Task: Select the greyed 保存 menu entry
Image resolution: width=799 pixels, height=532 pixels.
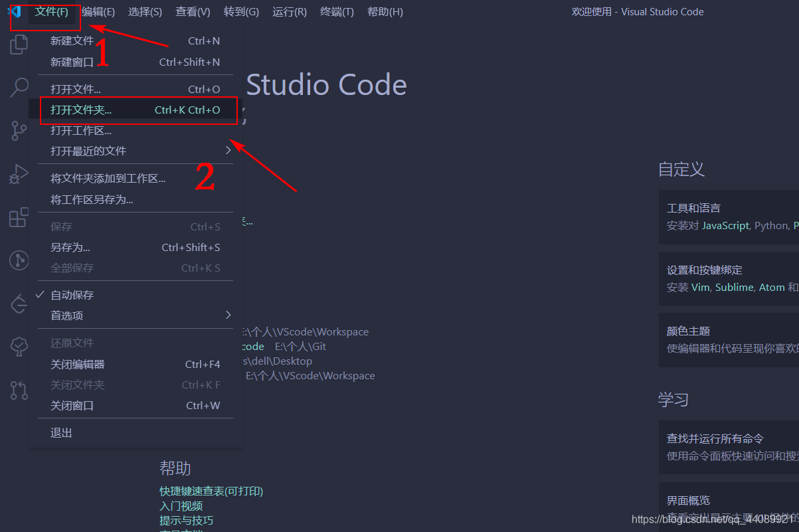Action: click(x=135, y=227)
